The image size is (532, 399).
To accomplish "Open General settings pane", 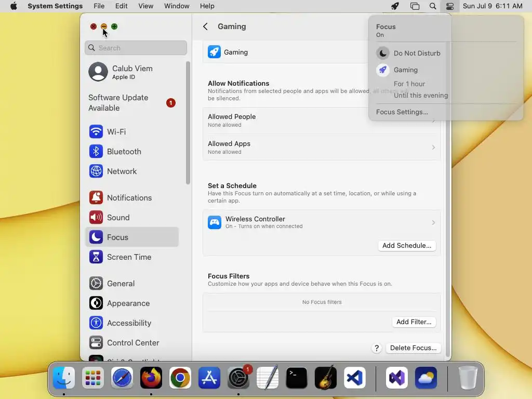I will click(131, 283).
